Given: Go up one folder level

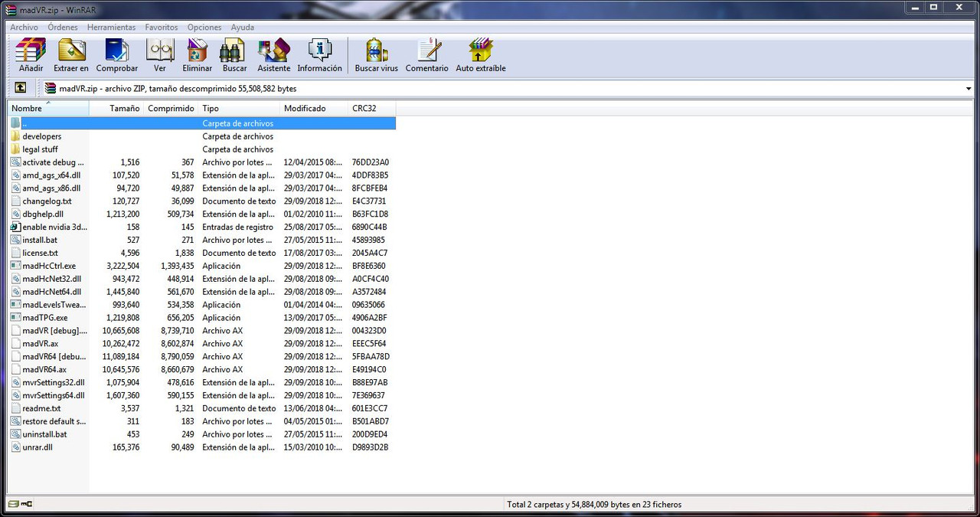Looking at the screenshot, I should pyautogui.click(x=21, y=88).
